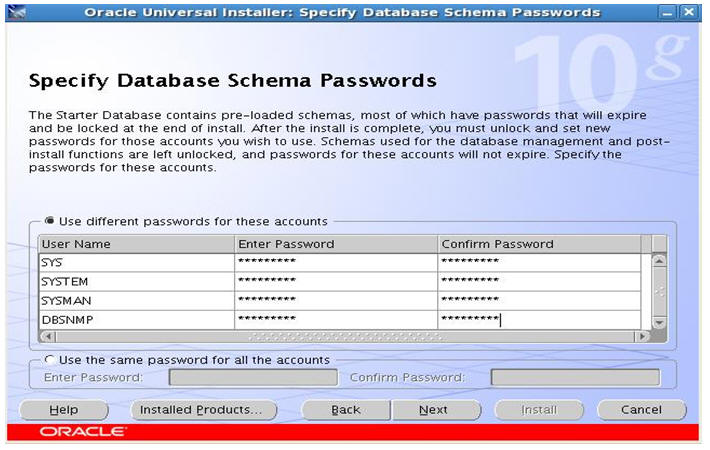Screen dimensions: 710x450
Task: Click the User Name column header
Action: (136, 244)
